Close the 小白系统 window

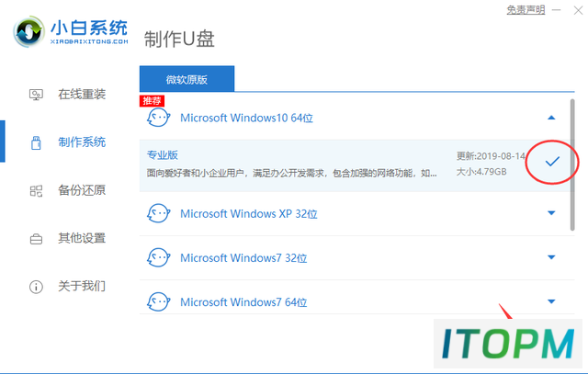578,10
